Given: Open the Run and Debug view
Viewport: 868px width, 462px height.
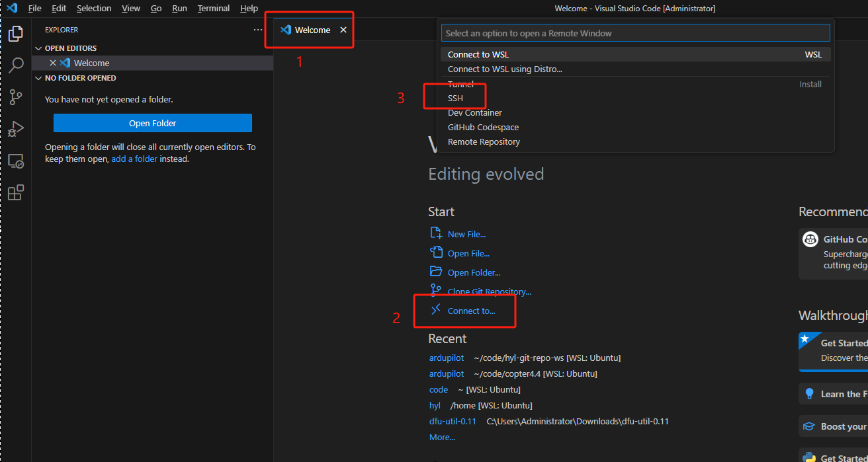Looking at the screenshot, I should pyautogui.click(x=15, y=129).
